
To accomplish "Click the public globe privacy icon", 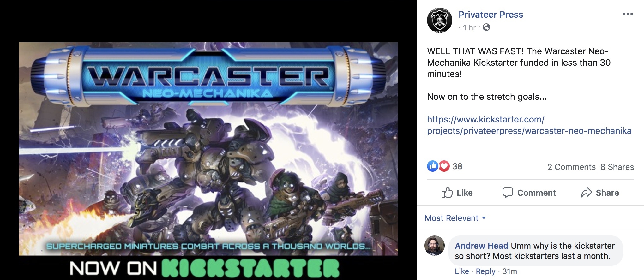I will coord(486,27).
